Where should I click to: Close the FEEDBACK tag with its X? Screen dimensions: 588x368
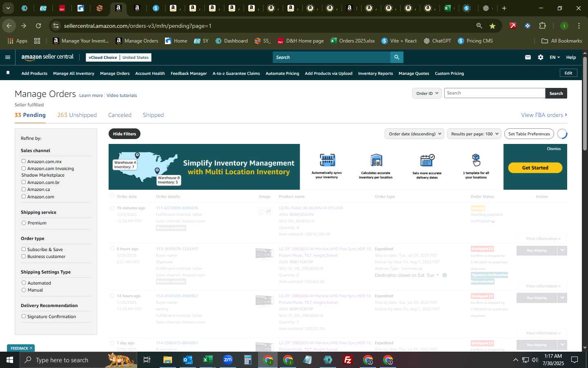[31, 348]
